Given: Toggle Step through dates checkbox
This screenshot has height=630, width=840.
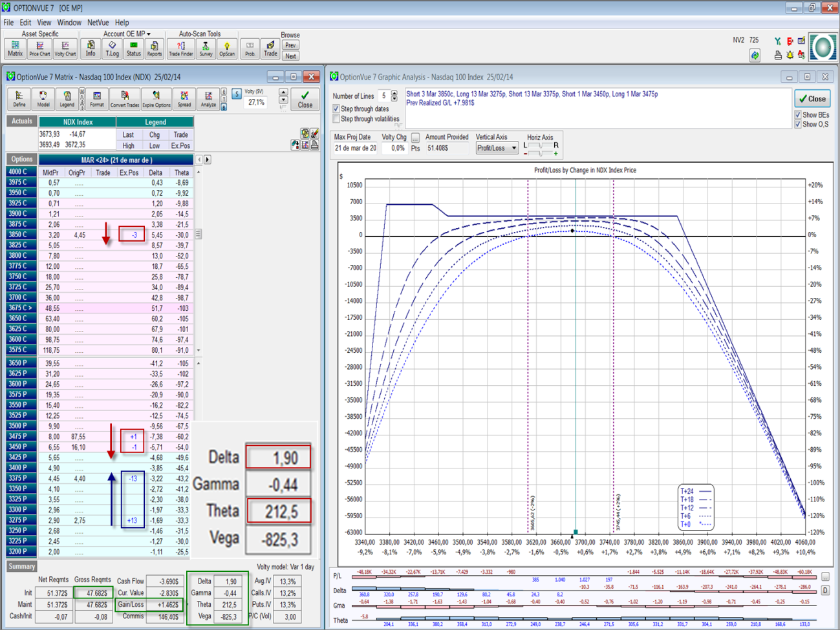Looking at the screenshot, I should point(336,109).
